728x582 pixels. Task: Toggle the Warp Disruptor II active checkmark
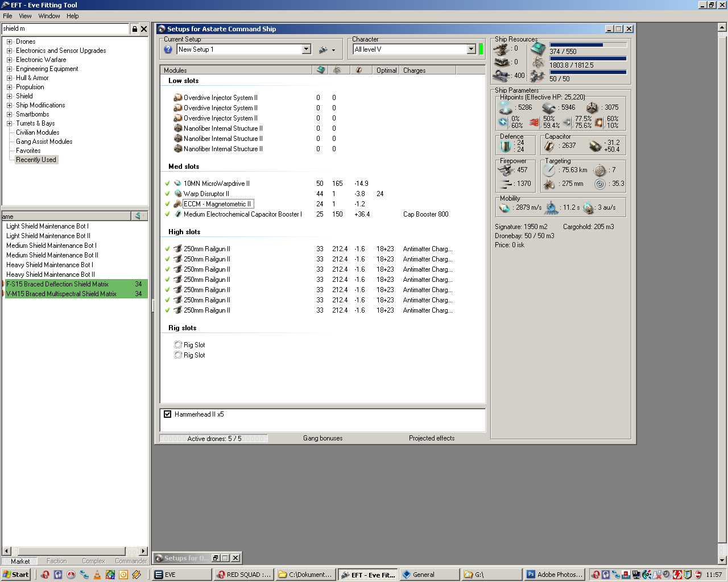pyautogui.click(x=167, y=194)
